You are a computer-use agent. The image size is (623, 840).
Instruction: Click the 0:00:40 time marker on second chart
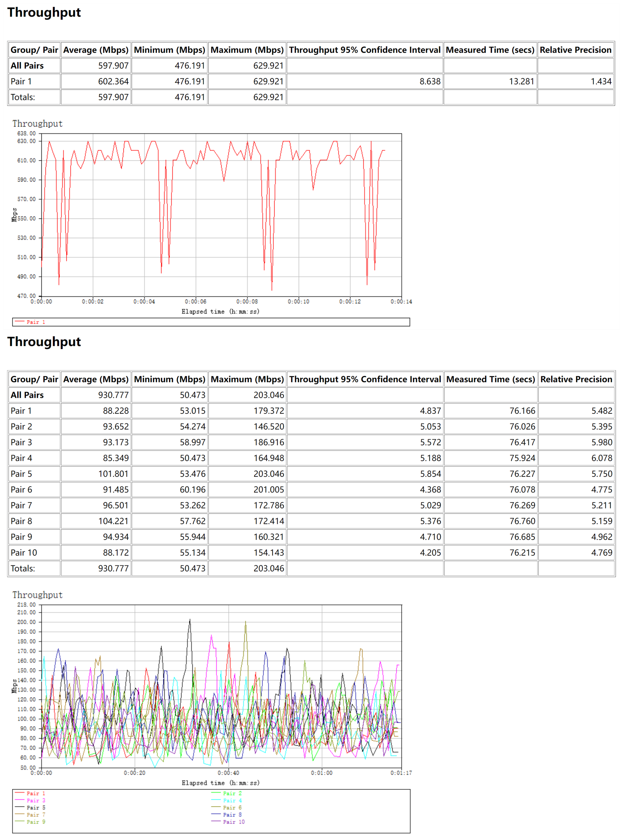point(228,773)
